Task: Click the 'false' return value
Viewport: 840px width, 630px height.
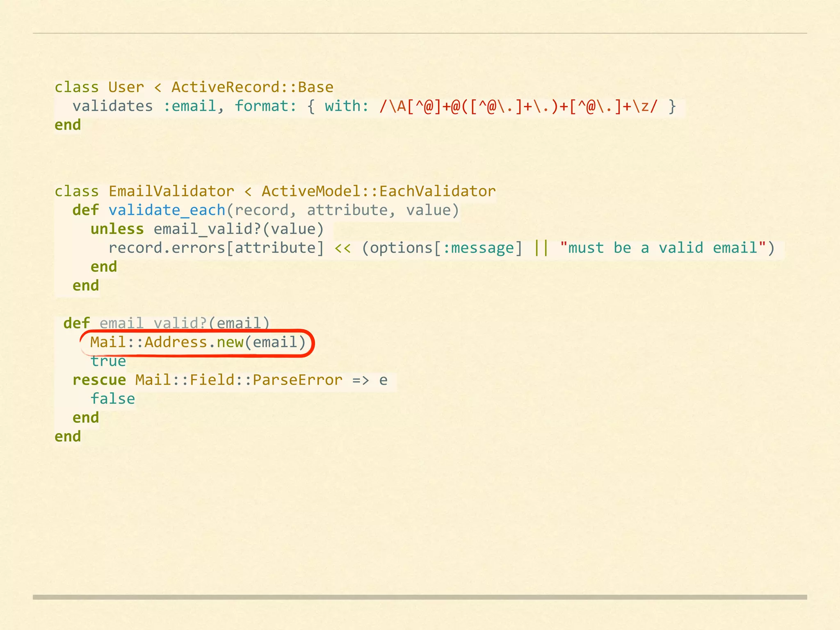Action: tap(113, 399)
